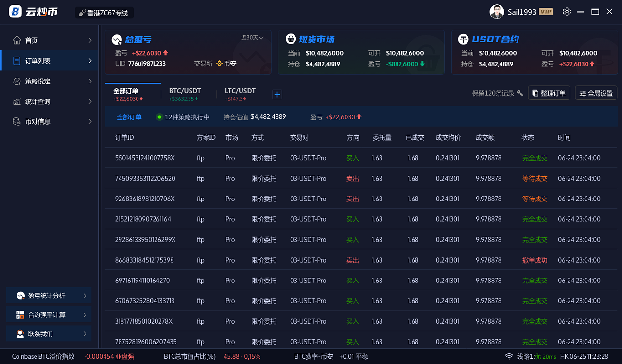This screenshot has height=364, width=622.
Task: Click the 首页 home icon
Action: [17, 40]
